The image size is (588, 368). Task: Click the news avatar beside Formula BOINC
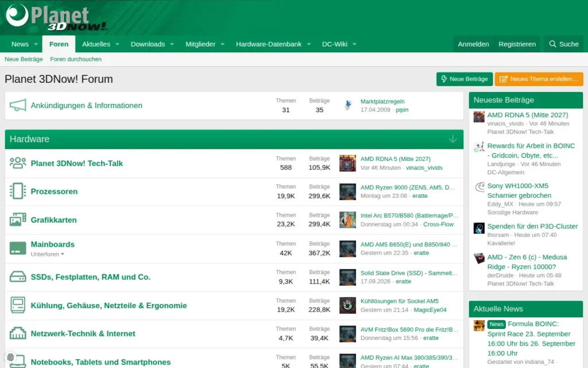point(479,325)
